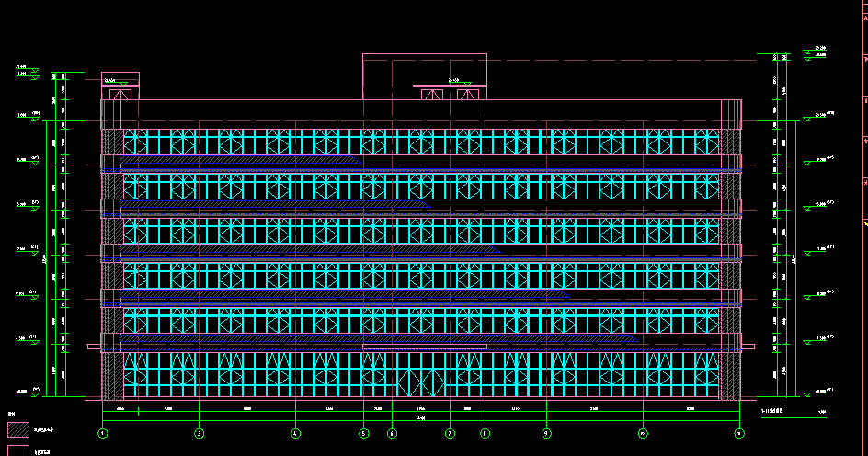The height and width of the screenshot is (456, 868).
Task: Click the right hatched wall column on ground floor
Action: [x=730, y=375]
